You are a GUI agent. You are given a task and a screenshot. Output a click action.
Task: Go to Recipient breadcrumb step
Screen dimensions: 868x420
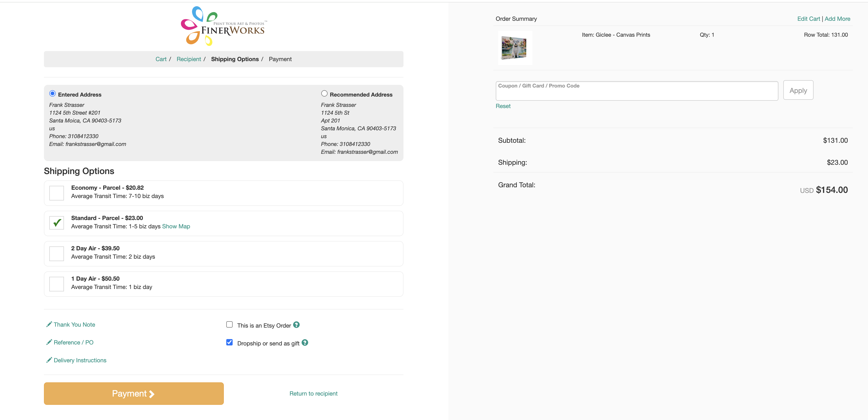point(188,59)
